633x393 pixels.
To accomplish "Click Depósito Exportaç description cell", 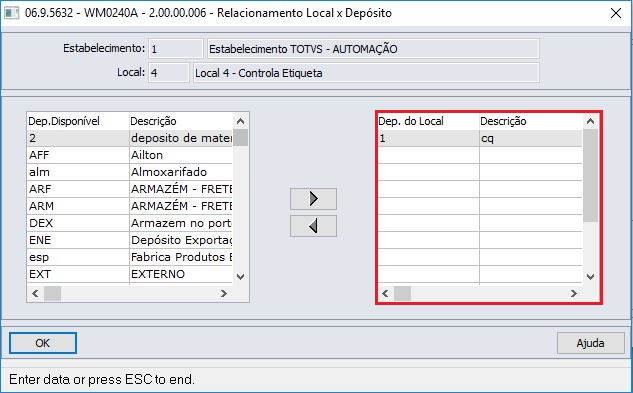I will (x=181, y=240).
